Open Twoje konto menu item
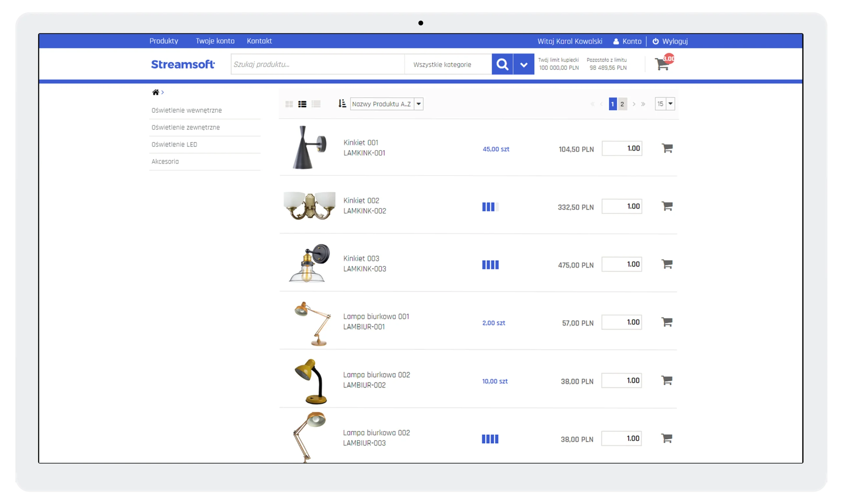The height and width of the screenshot is (504, 841). point(215,41)
